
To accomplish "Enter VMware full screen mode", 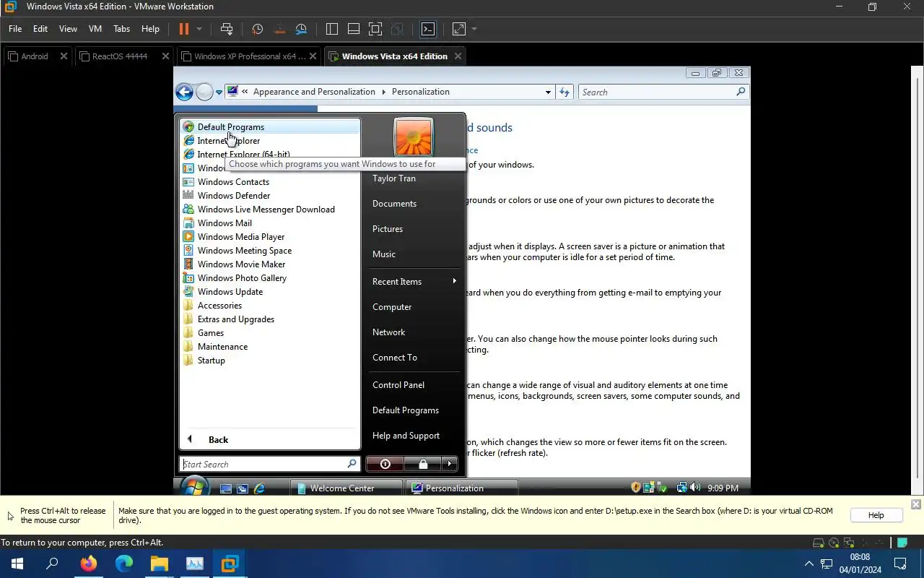I will 375,29.
